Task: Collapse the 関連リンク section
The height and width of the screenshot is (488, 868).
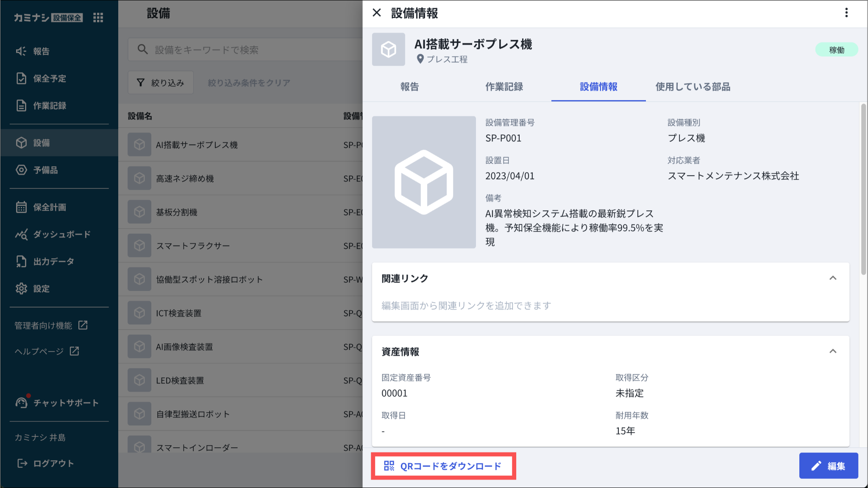Action: click(832, 278)
